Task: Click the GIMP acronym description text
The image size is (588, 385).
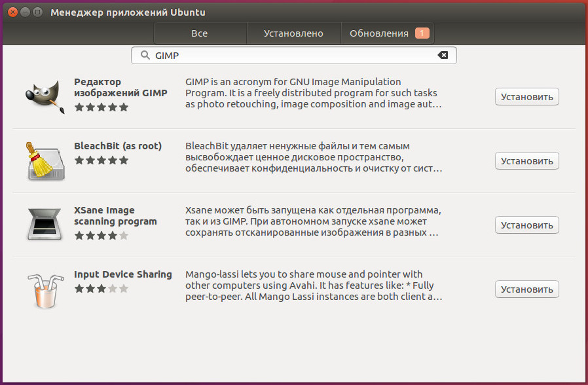Action: pyautogui.click(x=314, y=93)
